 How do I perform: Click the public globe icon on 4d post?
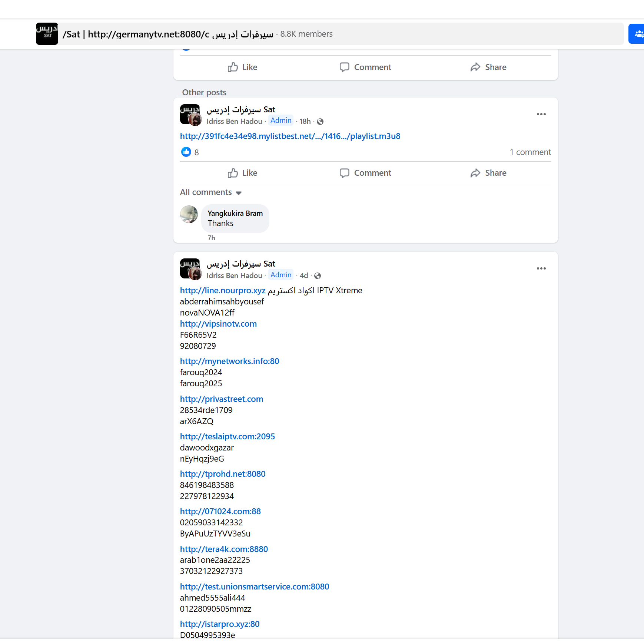click(318, 276)
